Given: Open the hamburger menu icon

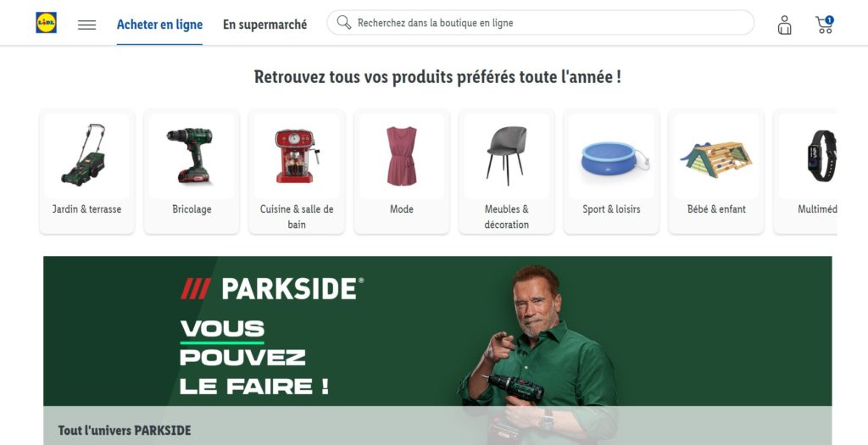Looking at the screenshot, I should (87, 25).
